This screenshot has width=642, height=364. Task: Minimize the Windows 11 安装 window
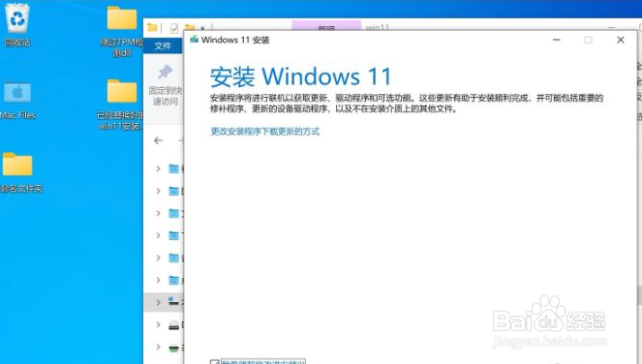click(557, 40)
